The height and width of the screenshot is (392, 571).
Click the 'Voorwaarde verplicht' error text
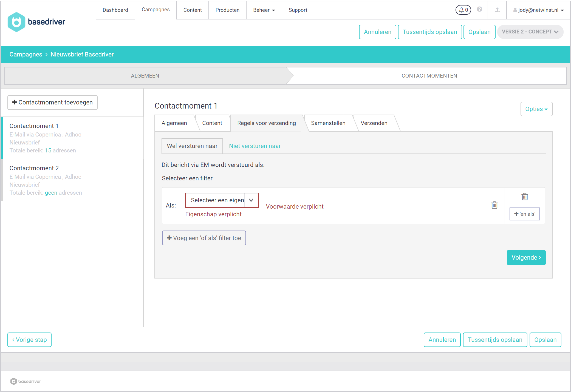pyautogui.click(x=295, y=207)
